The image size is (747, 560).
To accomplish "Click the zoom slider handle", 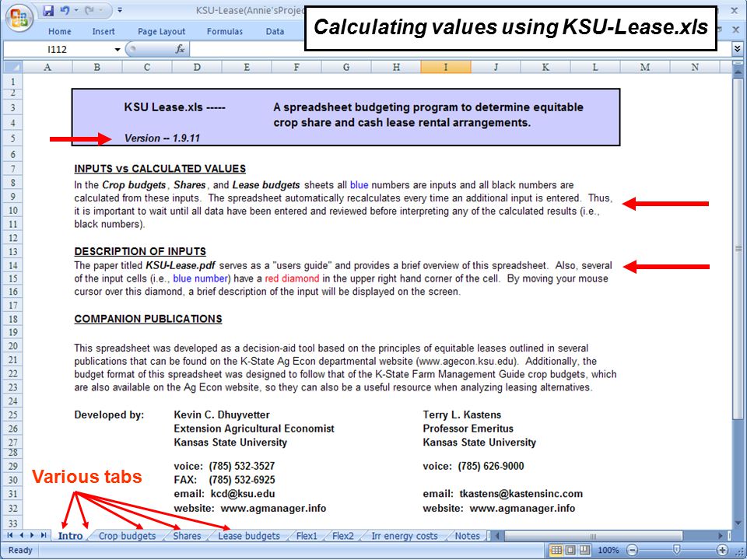I will click(676, 550).
